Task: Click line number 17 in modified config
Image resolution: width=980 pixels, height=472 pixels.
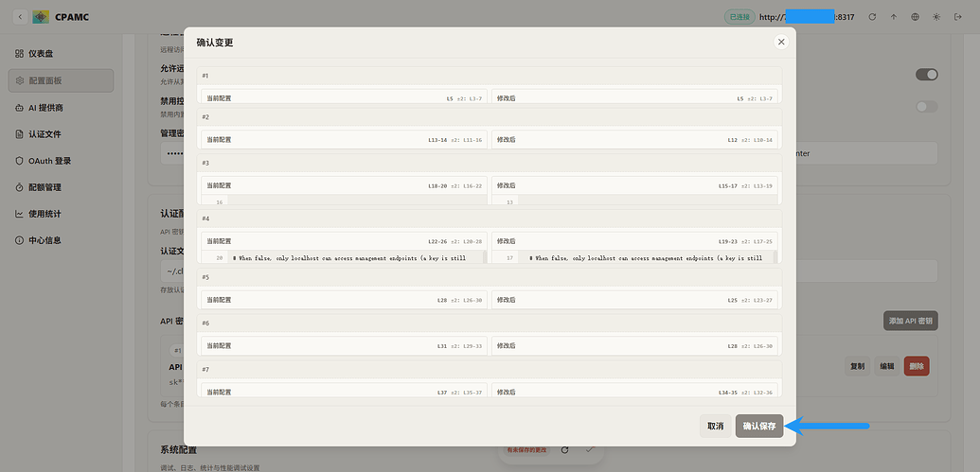Action: pos(510,258)
